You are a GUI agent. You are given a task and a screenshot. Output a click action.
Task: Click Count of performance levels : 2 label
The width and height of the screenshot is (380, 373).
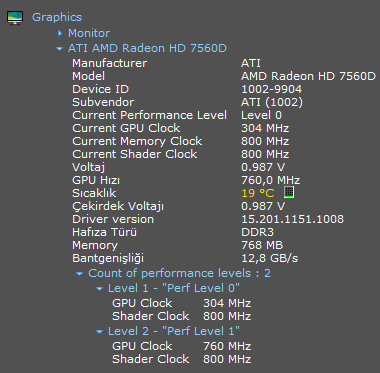tap(179, 273)
